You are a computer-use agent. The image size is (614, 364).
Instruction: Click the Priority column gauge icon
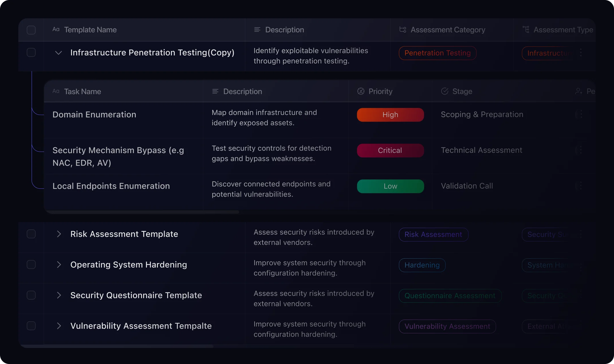click(x=361, y=91)
